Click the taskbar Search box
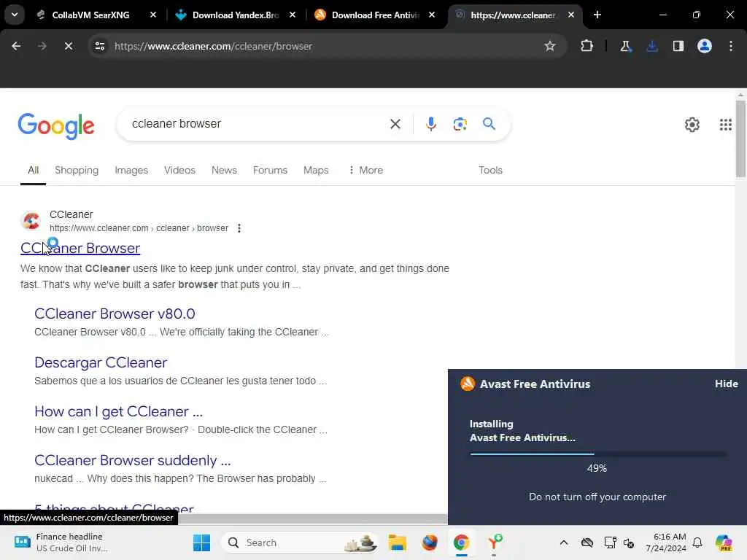The height and width of the screenshot is (560, 747). point(299,542)
